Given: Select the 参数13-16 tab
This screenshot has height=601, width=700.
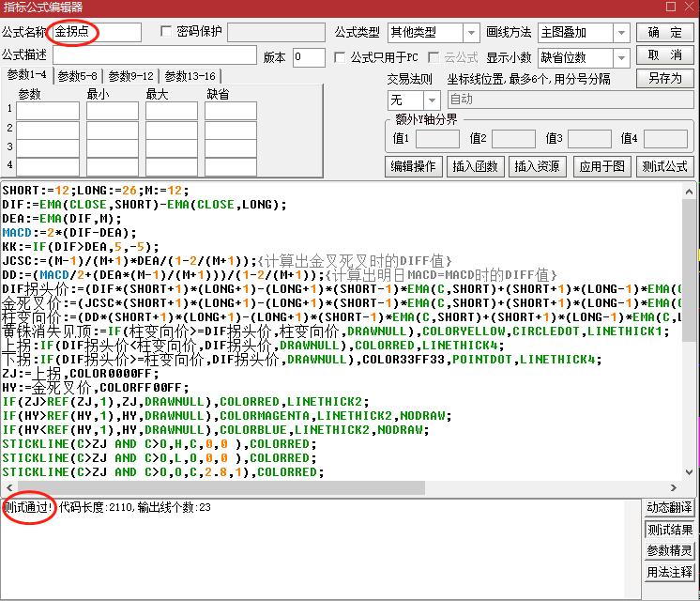Looking at the screenshot, I should pyautogui.click(x=190, y=76).
